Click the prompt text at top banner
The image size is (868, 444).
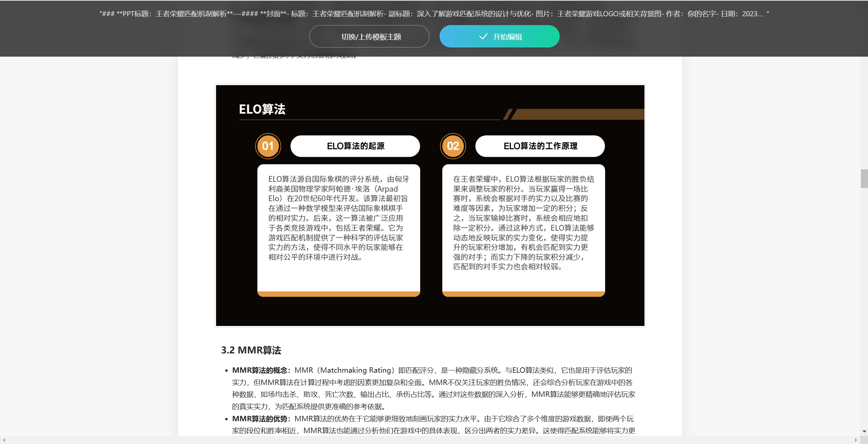pos(434,14)
